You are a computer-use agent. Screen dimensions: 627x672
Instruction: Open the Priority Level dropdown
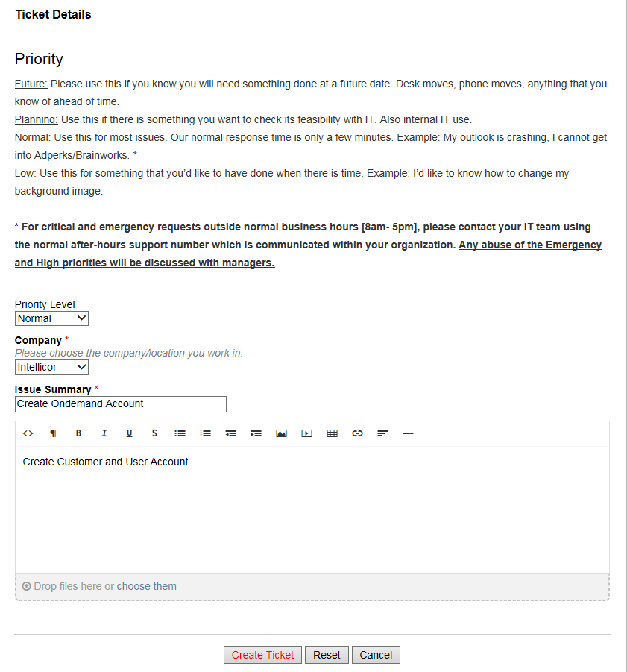pyautogui.click(x=51, y=318)
